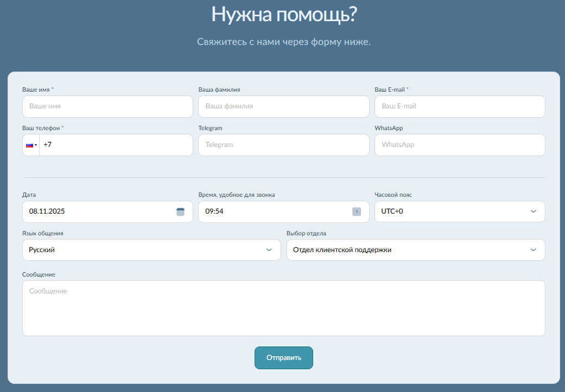
Task: Click the time value 09:54
Action: (214, 211)
